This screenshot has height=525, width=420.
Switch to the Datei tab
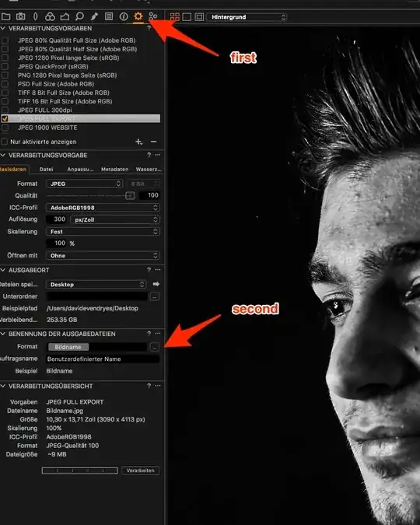click(x=46, y=169)
